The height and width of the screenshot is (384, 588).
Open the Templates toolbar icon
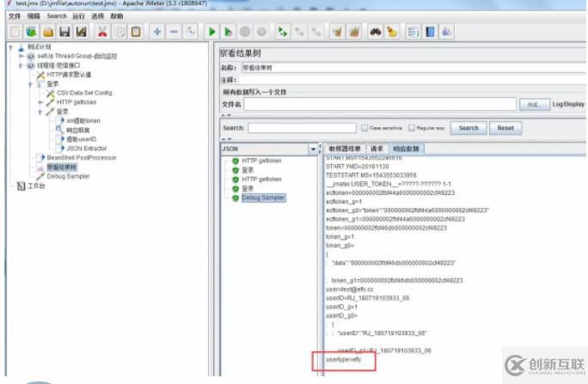pyautogui.click(x=32, y=32)
